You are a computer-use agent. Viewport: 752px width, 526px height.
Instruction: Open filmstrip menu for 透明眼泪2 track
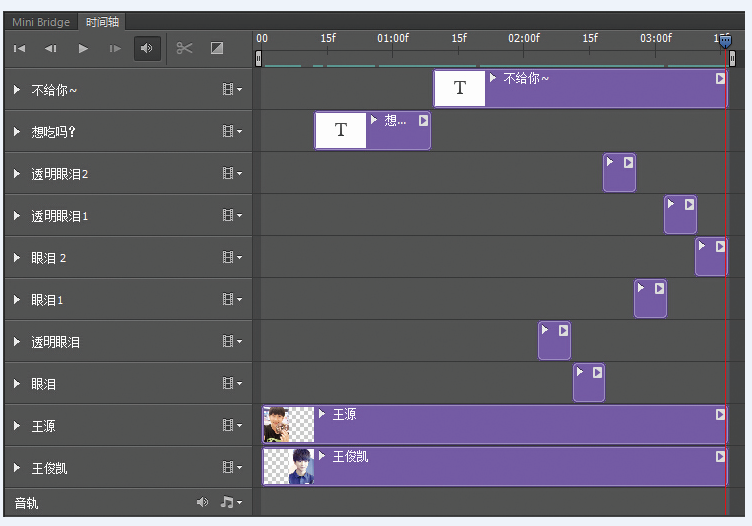pos(231,174)
